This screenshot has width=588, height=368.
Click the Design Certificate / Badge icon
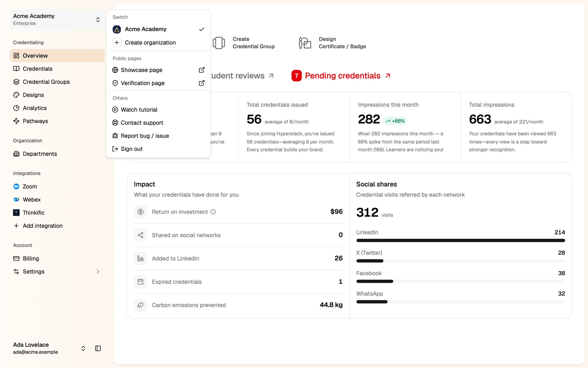(x=305, y=43)
